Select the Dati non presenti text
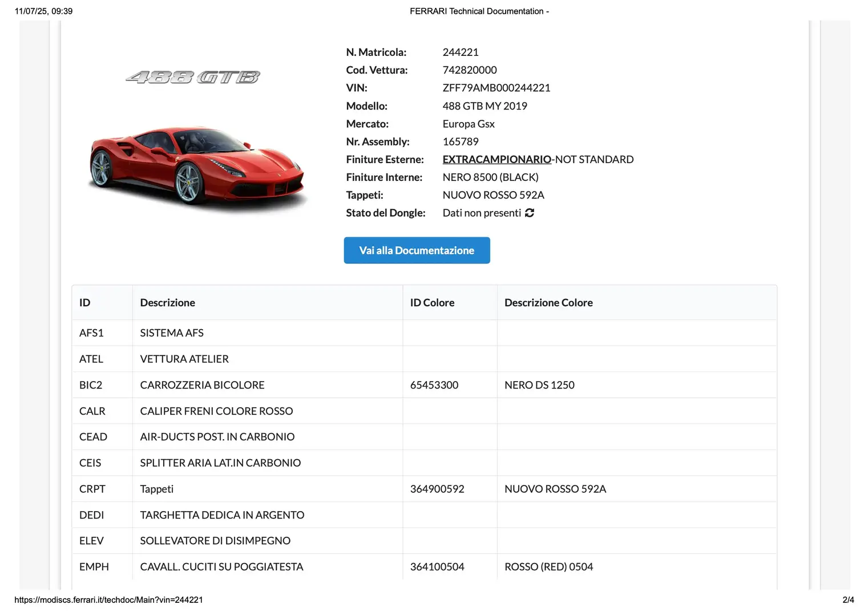This screenshot has width=868, height=616. click(x=482, y=213)
